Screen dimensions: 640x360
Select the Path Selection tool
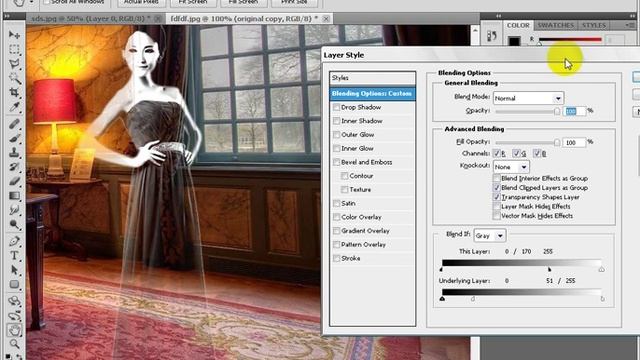point(14,270)
